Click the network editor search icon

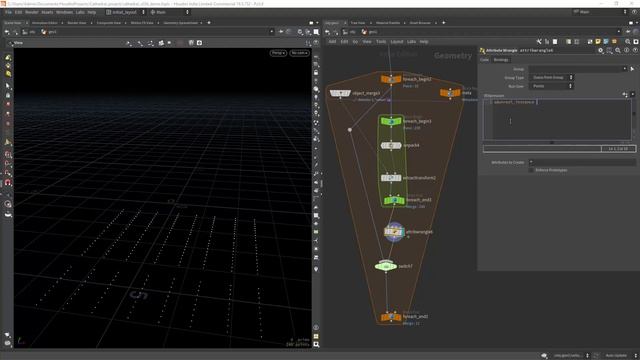click(x=627, y=42)
